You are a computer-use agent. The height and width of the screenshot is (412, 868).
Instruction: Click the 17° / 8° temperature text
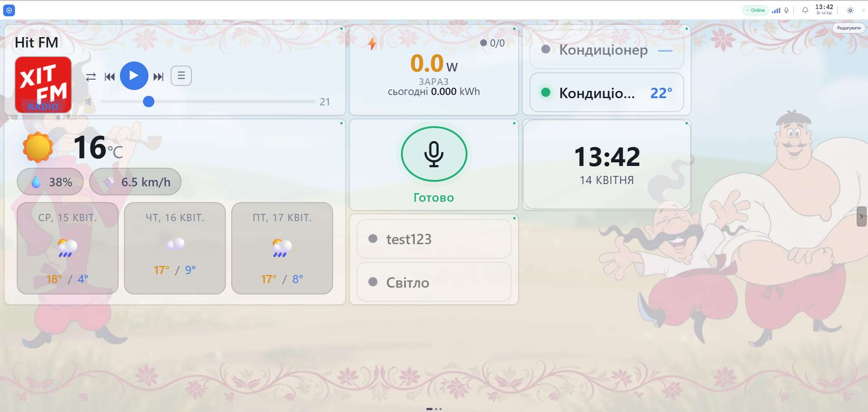[282, 279]
